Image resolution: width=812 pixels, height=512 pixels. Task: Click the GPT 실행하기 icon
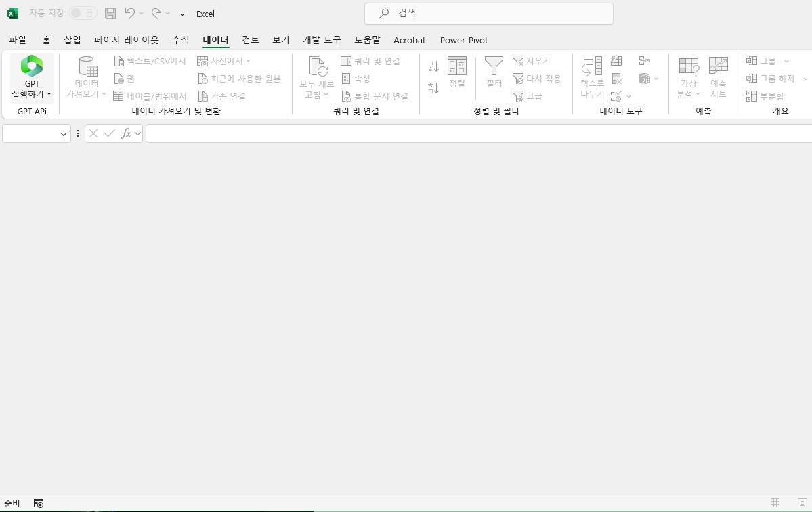(x=32, y=67)
